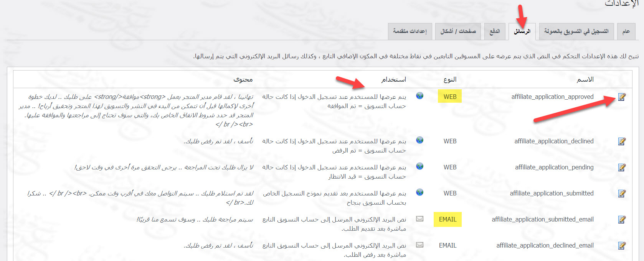Click globe icon in affiliate_application_submitted row
Viewport: 644px width, 261px height.
pyautogui.click(x=420, y=192)
